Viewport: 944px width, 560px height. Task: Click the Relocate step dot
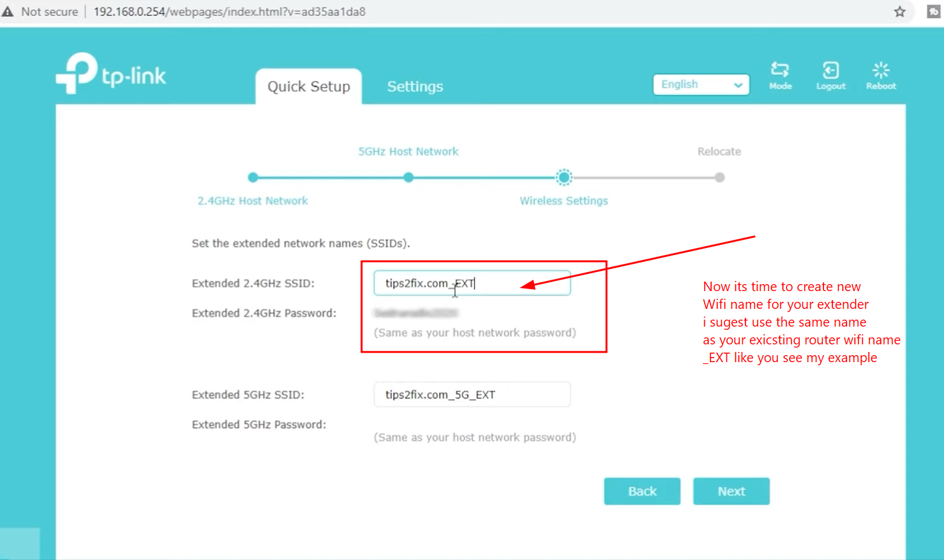pyautogui.click(x=719, y=178)
